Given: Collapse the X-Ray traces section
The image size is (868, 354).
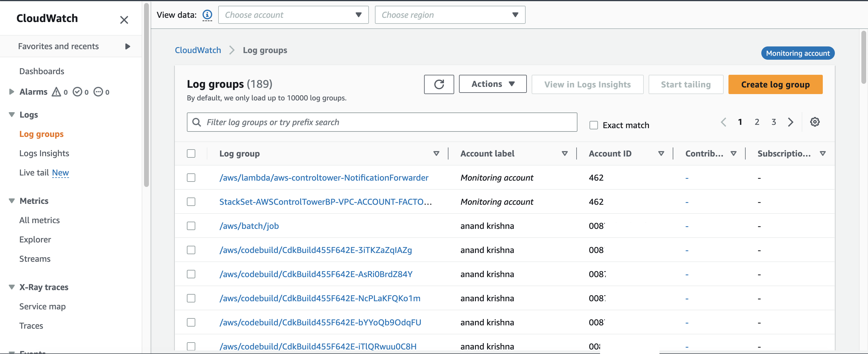Looking at the screenshot, I should (11, 287).
